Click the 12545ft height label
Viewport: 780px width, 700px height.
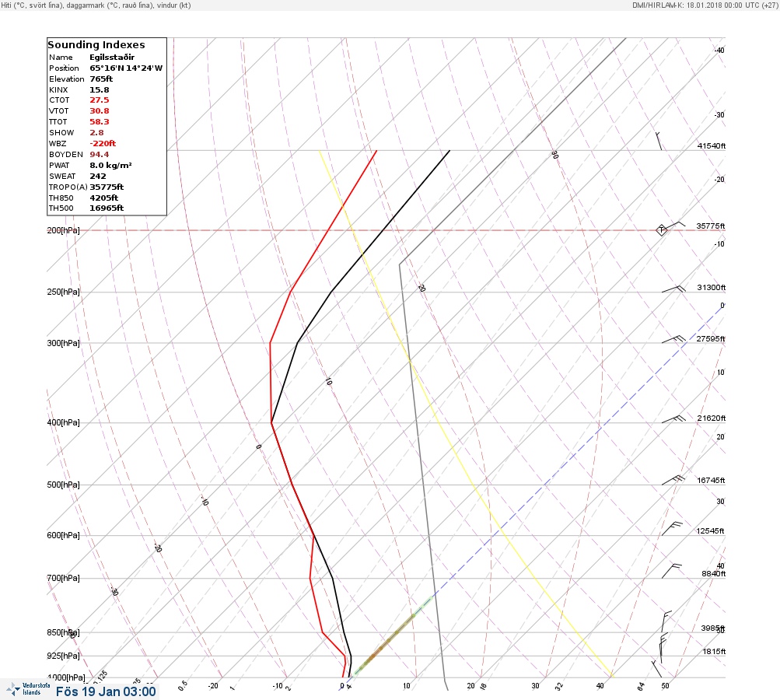710,531
